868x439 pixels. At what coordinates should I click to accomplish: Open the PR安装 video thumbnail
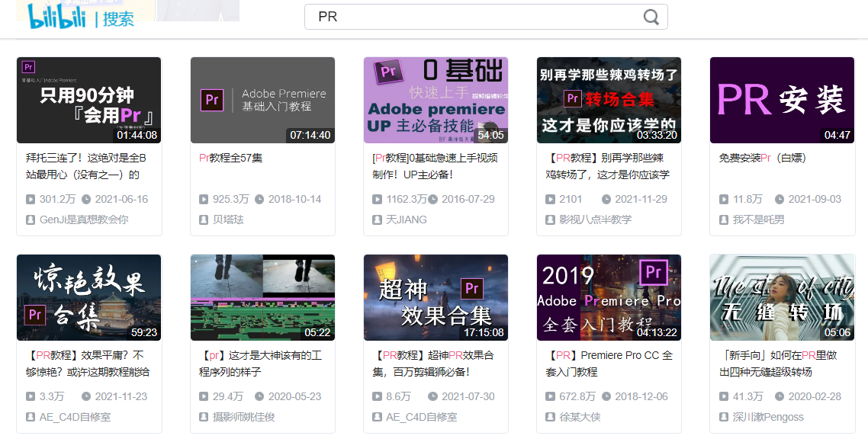pos(783,100)
